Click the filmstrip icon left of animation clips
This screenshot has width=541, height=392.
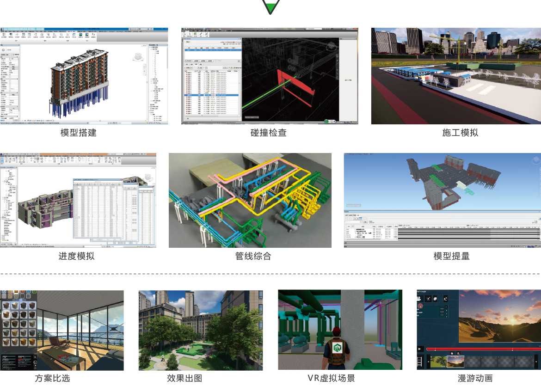coord(420,361)
